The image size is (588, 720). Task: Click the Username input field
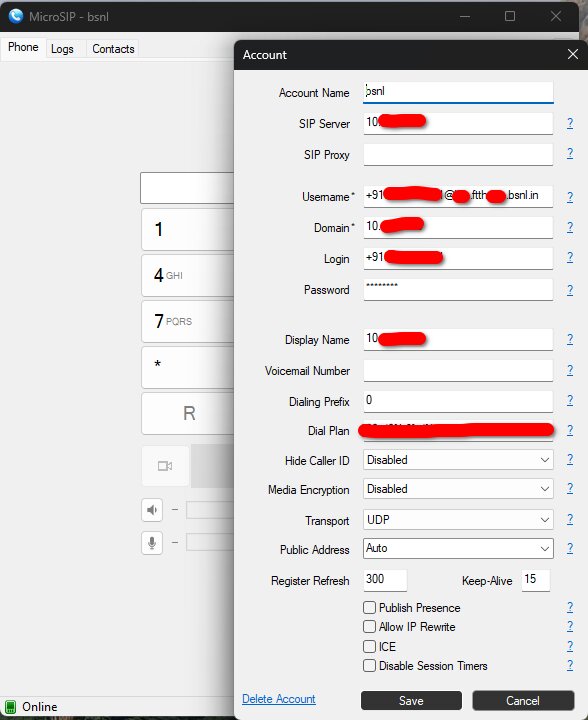coord(458,197)
